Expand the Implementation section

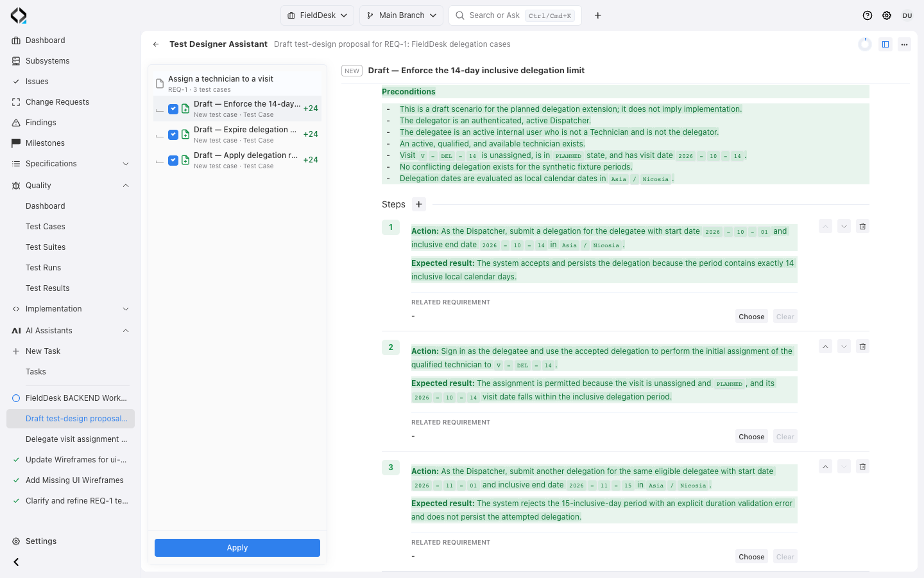point(71,309)
